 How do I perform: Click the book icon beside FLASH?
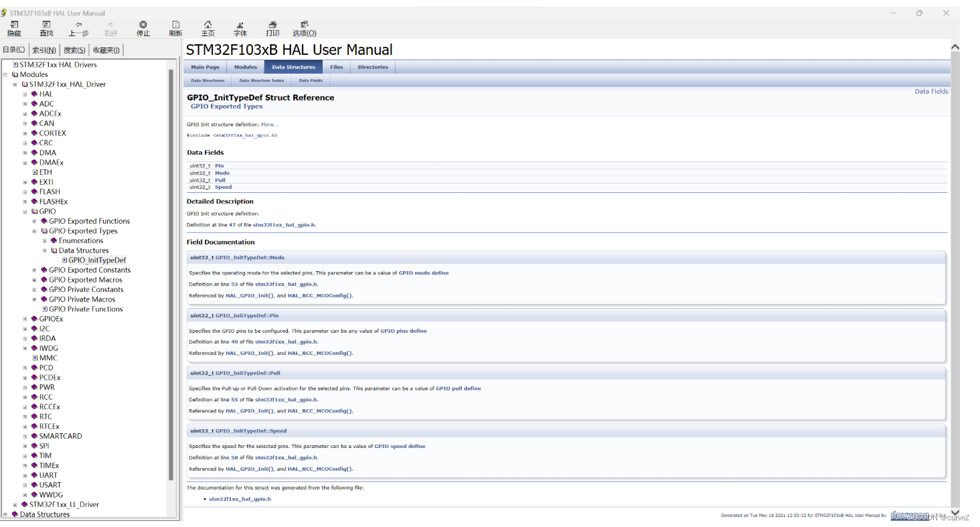click(x=34, y=192)
